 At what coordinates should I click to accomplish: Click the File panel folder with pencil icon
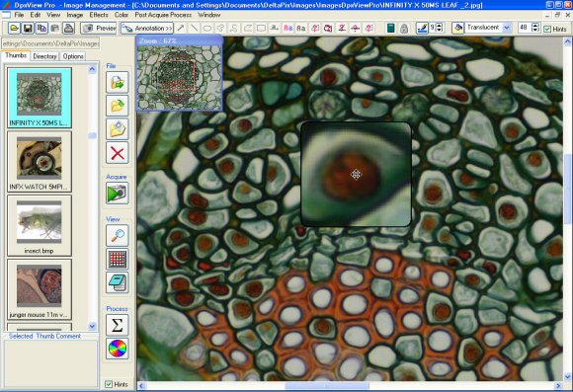(x=118, y=129)
